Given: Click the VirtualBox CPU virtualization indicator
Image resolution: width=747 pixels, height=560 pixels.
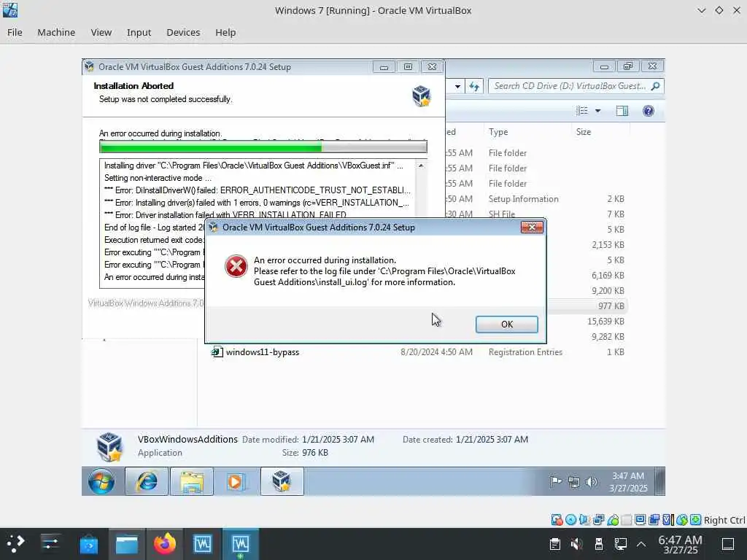Looking at the screenshot, I should coord(668,520).
